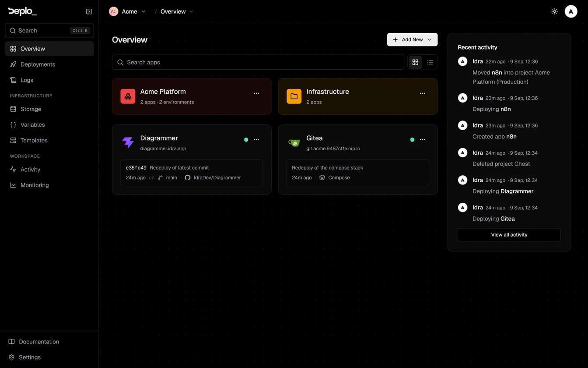Image resolution: width=588 pixels, height=368 pixels.
Task: Open Deployments page
Action: (x=49, y=64)
